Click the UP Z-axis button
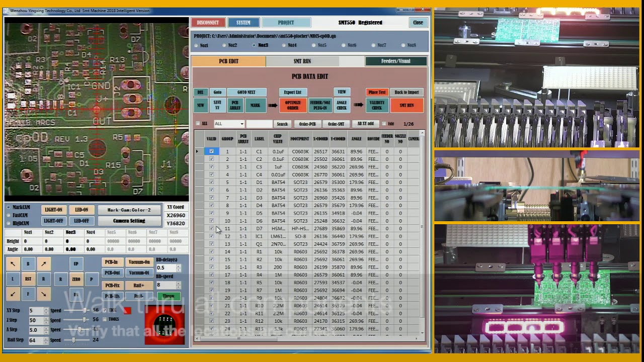Viewport: 644px width, 362px height. tap(76, 263)
